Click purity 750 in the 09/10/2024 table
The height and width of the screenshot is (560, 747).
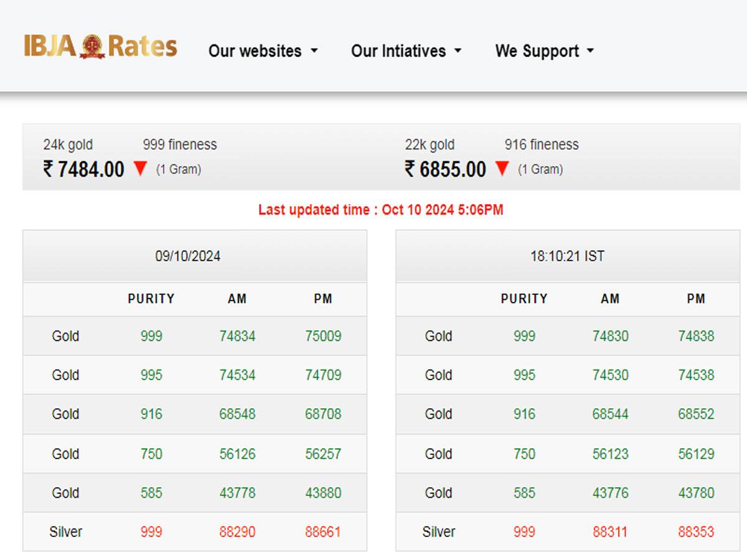pos(151,454)
